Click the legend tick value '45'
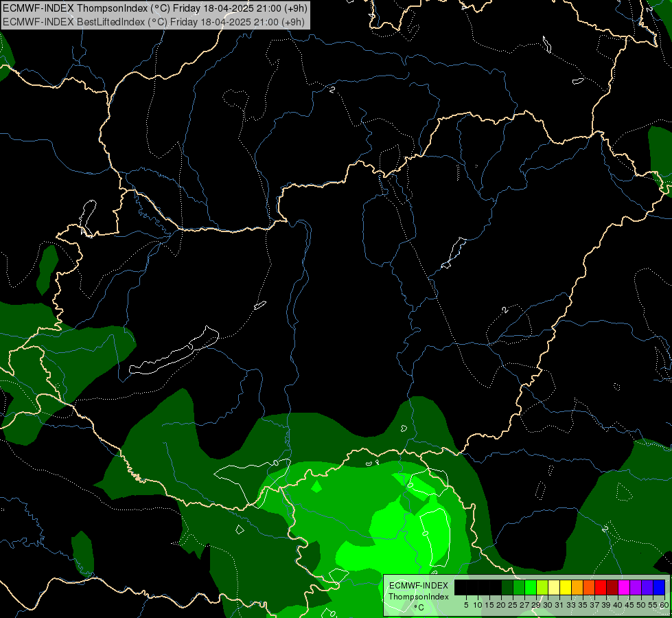The width and height of the screenshot is (672, 618). (629, 605)
